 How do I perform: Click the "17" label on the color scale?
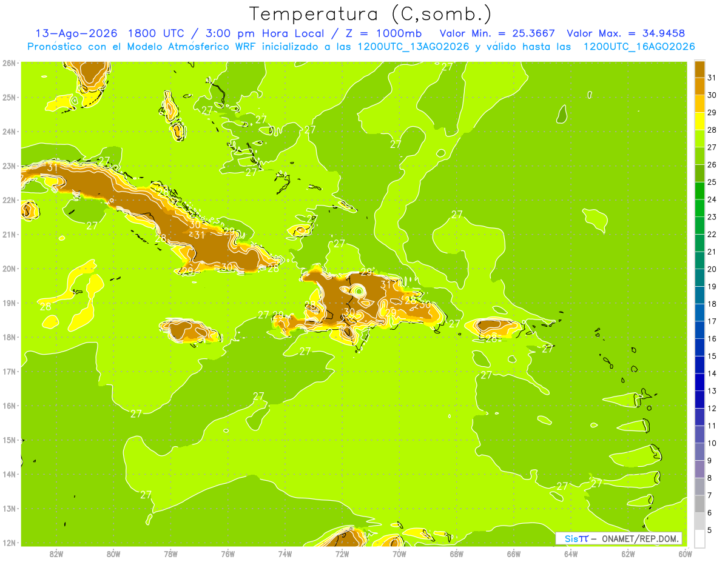(x=712, y=321)
